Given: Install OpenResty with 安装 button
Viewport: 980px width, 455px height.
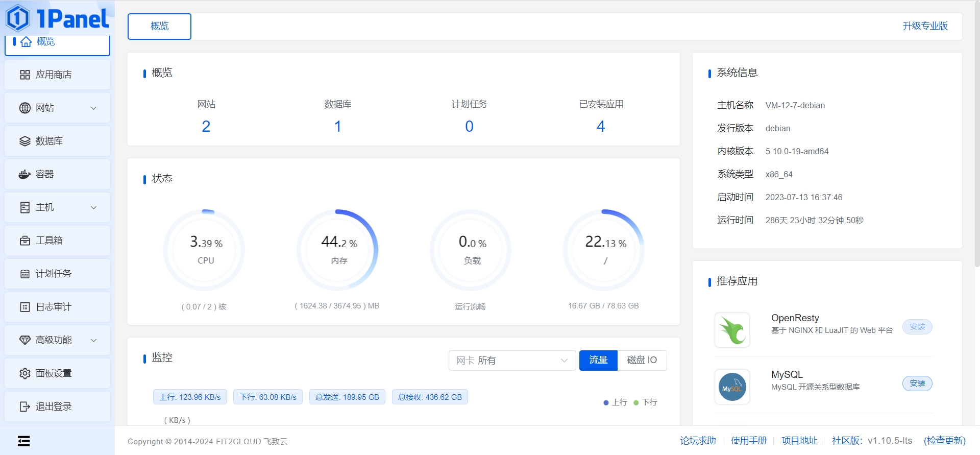Looking at the screenshot, I should pos(917,327).
